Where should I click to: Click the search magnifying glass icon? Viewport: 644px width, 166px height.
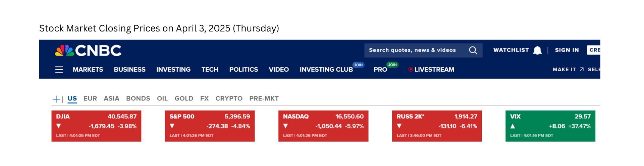coord(473,50)
